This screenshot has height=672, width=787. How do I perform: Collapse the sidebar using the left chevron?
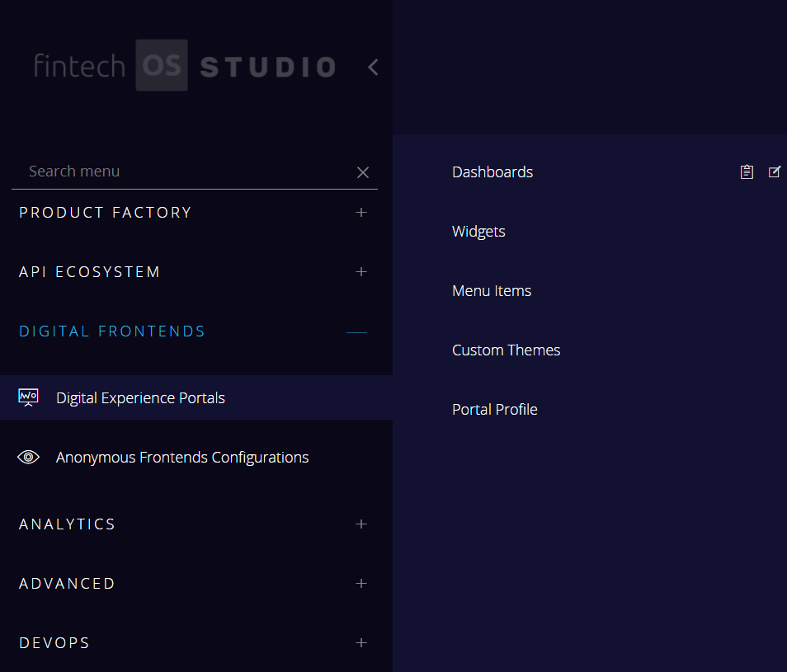coord(373,67)
